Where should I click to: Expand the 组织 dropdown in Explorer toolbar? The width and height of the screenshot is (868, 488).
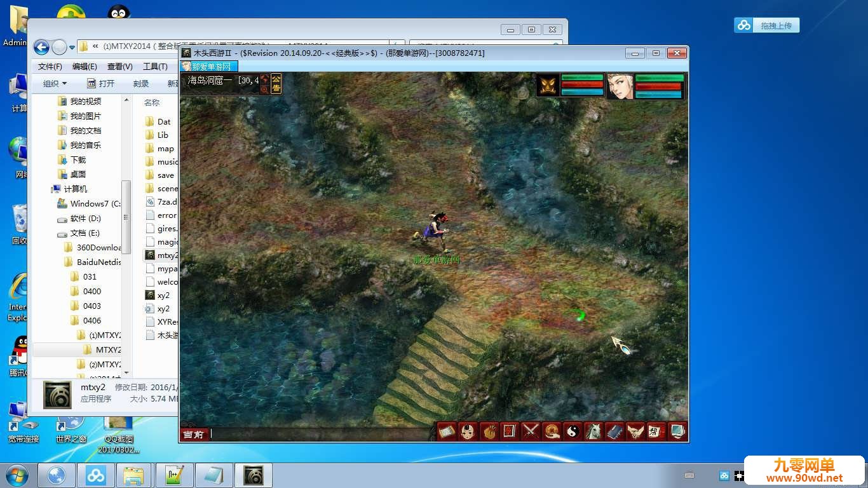[55, 83]
